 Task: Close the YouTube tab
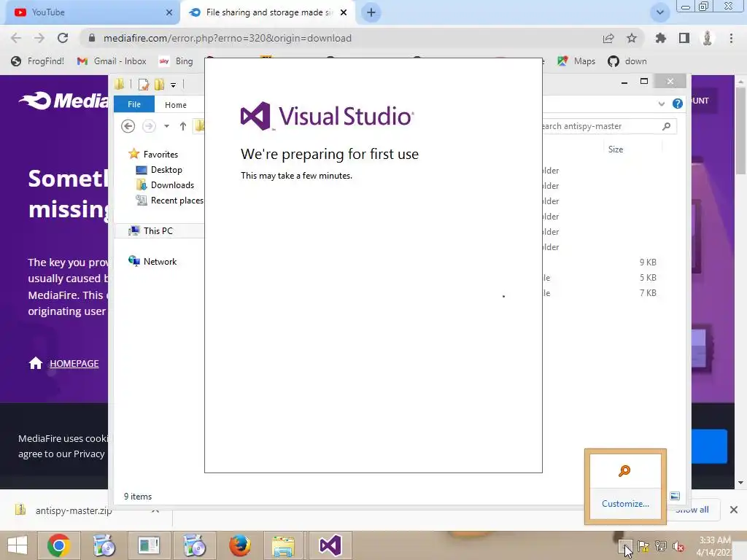point(169,12)
